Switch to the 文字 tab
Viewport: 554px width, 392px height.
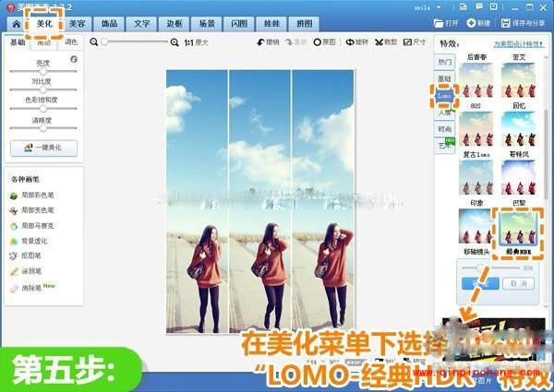point(141,24)
